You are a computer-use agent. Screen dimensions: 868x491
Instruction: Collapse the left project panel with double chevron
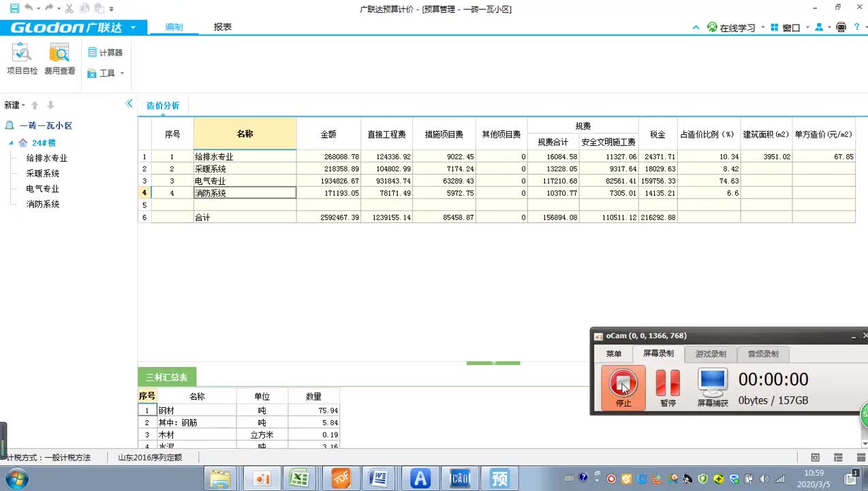pyautogui.click(x=129, y=104)
